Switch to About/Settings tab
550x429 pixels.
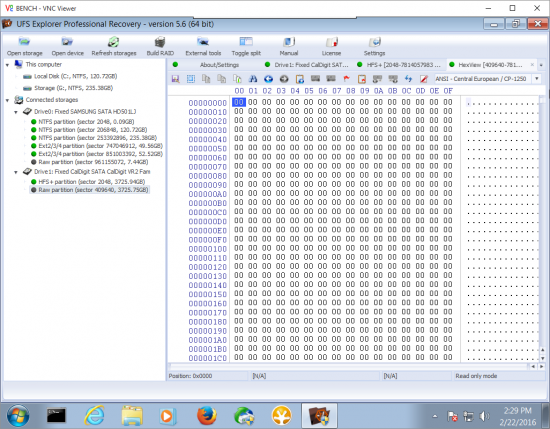[x=219, y=65]
